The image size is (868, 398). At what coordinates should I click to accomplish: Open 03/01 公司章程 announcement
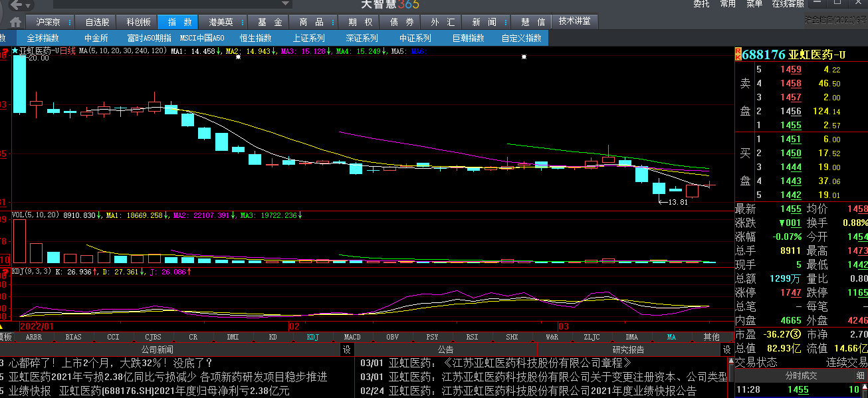pos(496,363)
